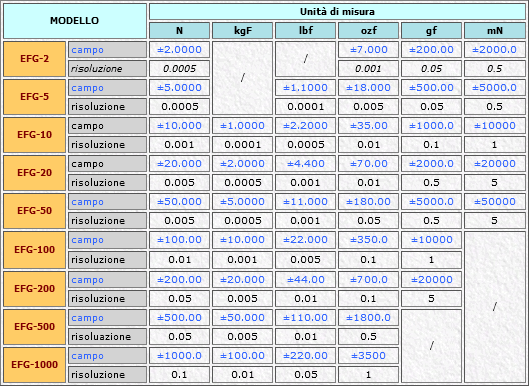Select EFG-10 mN range ±10000
Viewport: 529px width, 386px height.
(x=495, y=126)
